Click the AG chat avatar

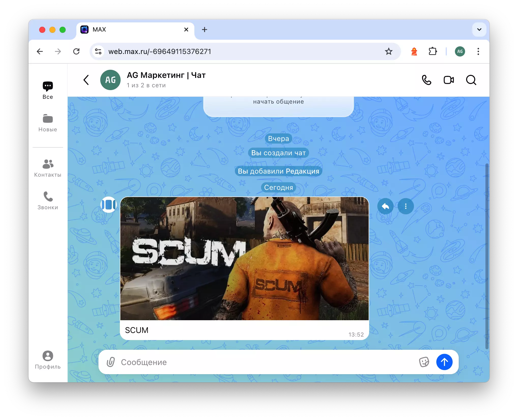click(110, 80)
